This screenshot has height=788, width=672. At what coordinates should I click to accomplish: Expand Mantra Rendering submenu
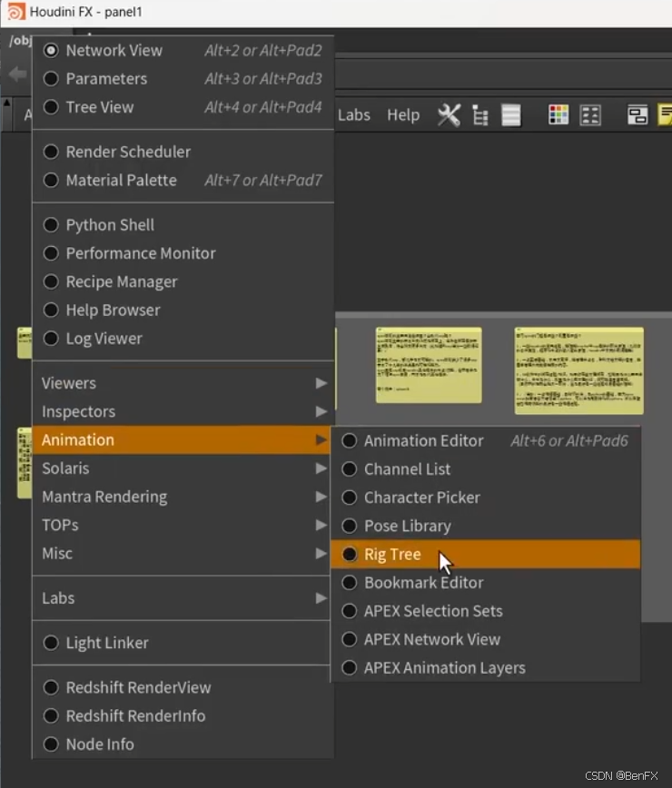click(x=183, y=497)
